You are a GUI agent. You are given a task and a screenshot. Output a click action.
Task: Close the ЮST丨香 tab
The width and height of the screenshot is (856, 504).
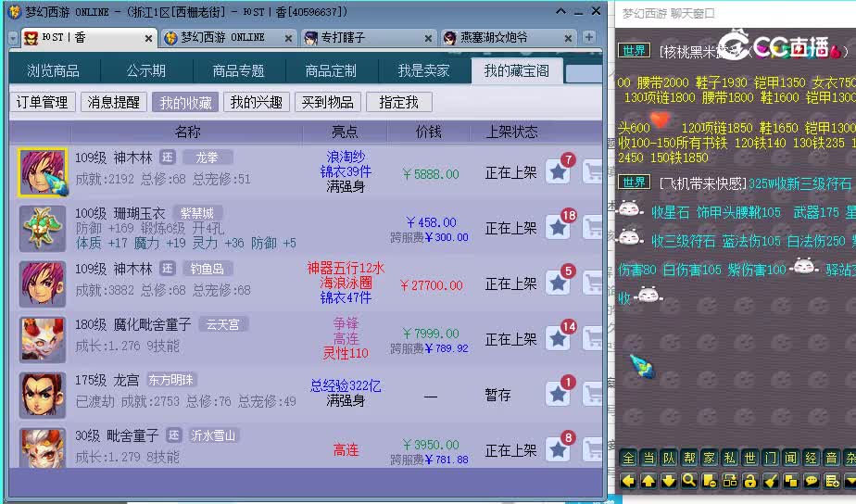click(x=148, y=38)
